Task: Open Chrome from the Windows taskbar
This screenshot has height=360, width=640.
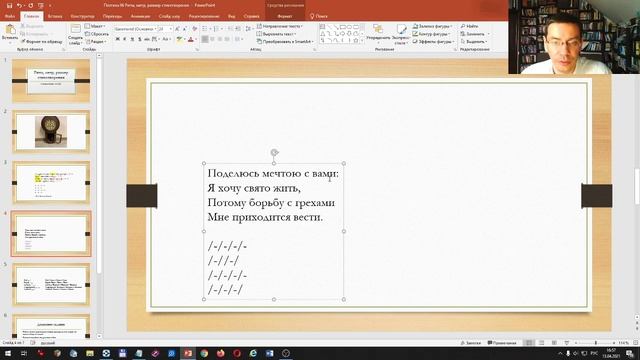Action: 204,353
